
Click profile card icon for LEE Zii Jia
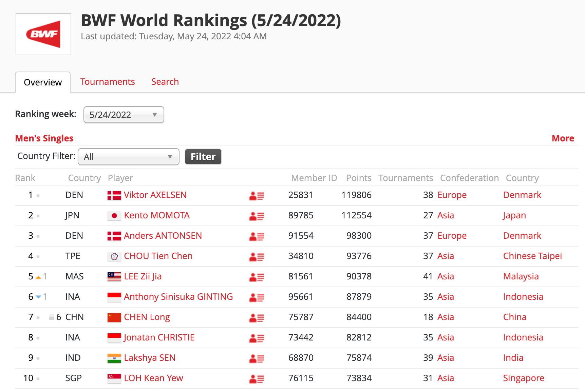point(256,277)
